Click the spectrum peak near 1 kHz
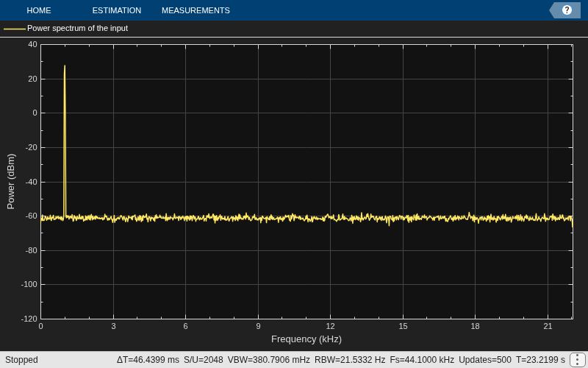 pyautogui.click(x=65, y=66)
